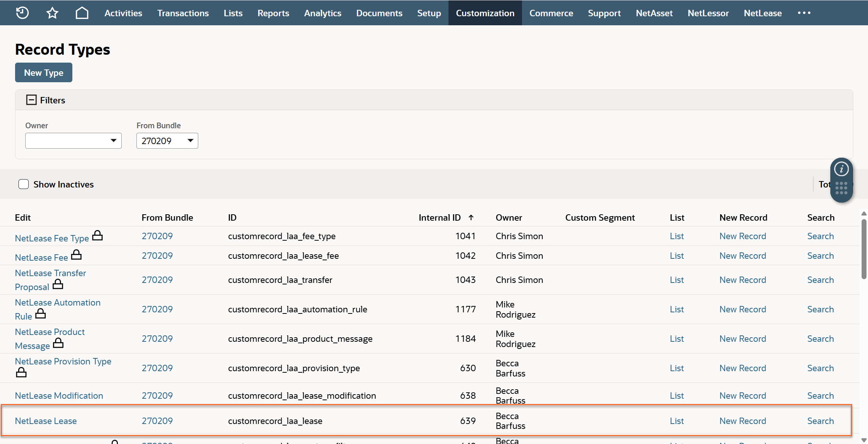868x444 pixels.
Task: Open the Reports menu
Action: click(273, 13)
